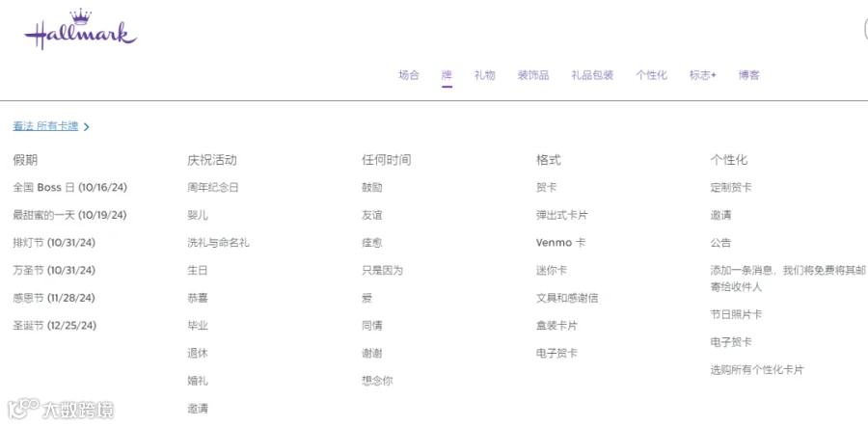
Task: Click the 格式 column heading
Action: [548, 160]
